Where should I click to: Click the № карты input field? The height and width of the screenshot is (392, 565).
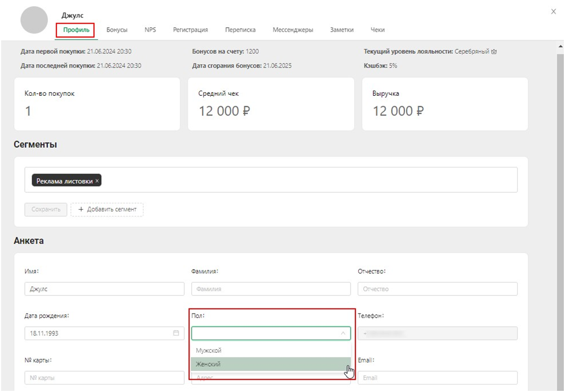(x=104, y=378)
